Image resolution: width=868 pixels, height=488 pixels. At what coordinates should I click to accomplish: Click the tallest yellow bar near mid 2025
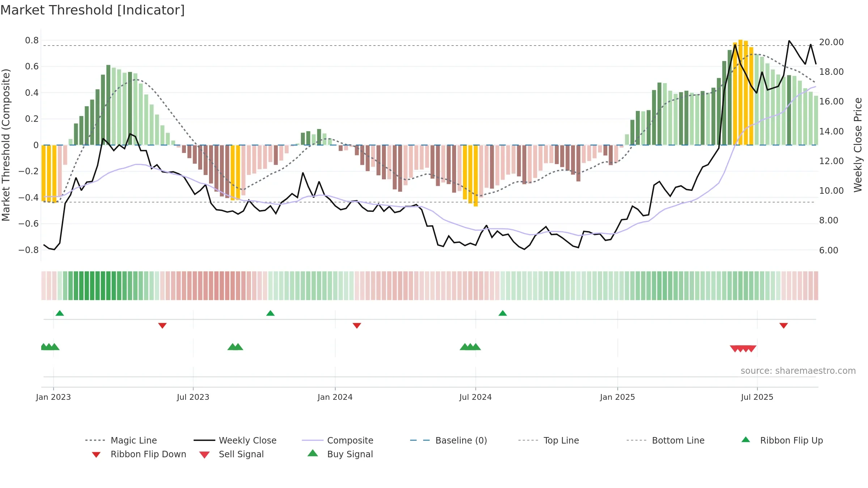pos(740,92)
